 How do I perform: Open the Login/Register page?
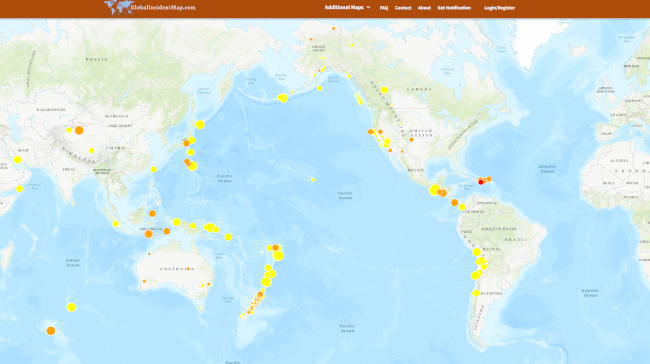click(x=499, y=8)
